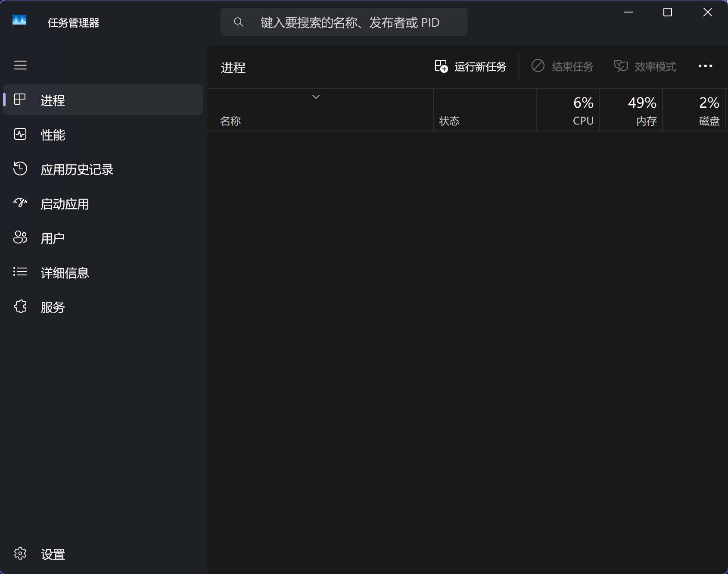Screen dimensions: 728x574
Task: Click the 进程 processes panel icon
Action: (x=20, y=100)
